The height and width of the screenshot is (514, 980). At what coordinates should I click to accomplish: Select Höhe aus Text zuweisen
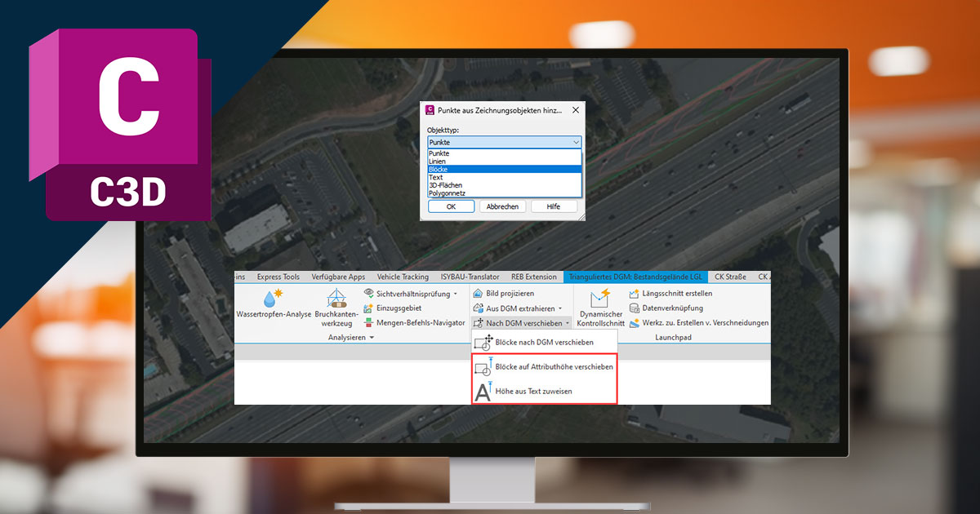coord(533,392)
